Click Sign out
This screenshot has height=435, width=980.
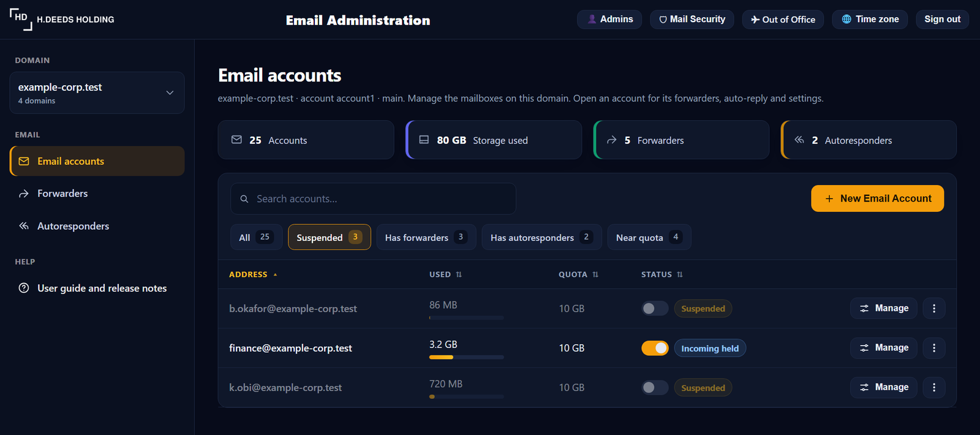[942, 19]
